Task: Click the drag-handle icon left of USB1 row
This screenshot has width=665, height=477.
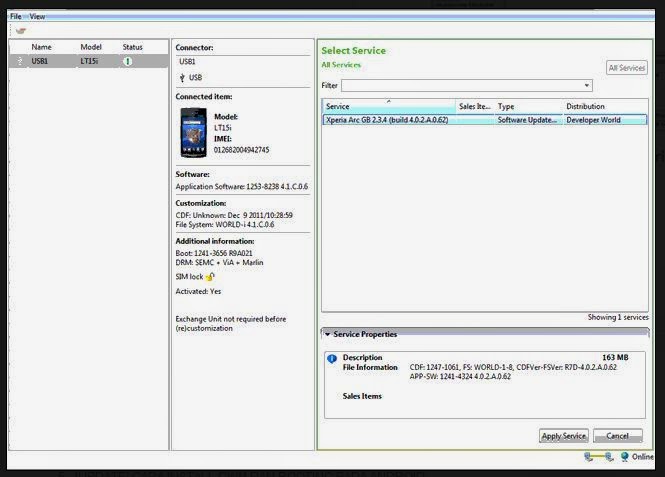Action: point(20,61)
